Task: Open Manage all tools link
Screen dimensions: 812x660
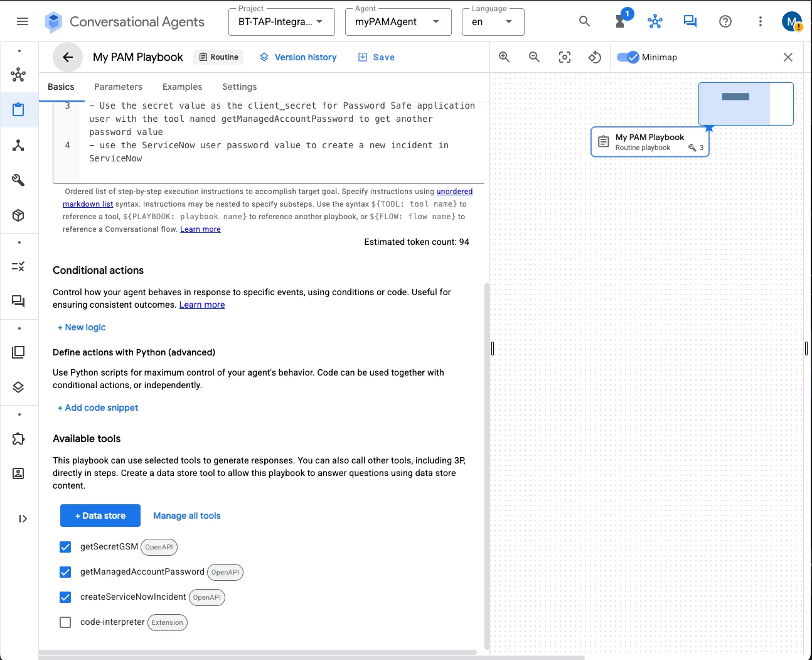Action: tap(187, 516)
